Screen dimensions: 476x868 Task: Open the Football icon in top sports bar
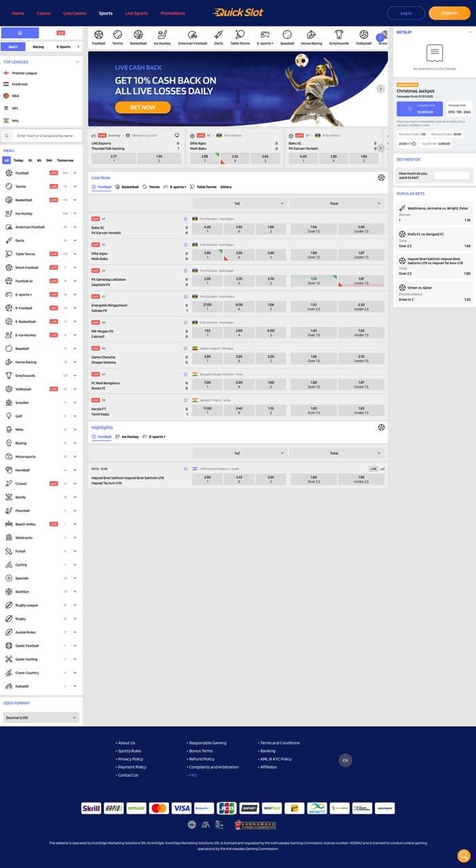[x=98, y=35]
